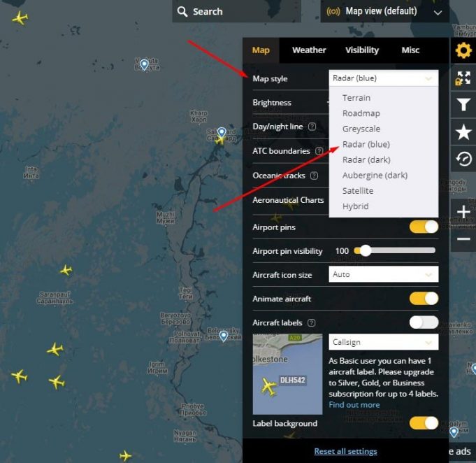476x463 pixels.
Task: Open the playback history icon
Action: [x=463, y=159]
